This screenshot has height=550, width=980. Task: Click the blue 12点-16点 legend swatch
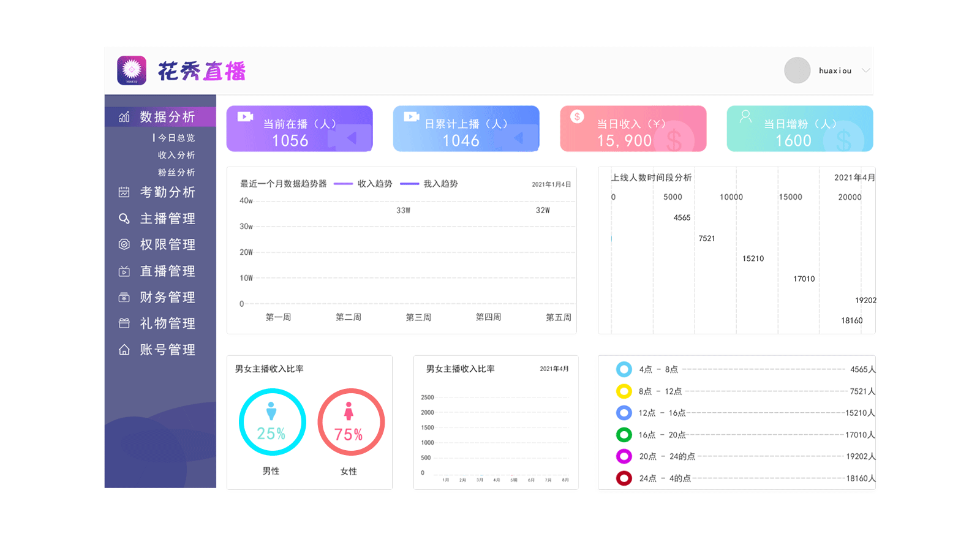624,413
